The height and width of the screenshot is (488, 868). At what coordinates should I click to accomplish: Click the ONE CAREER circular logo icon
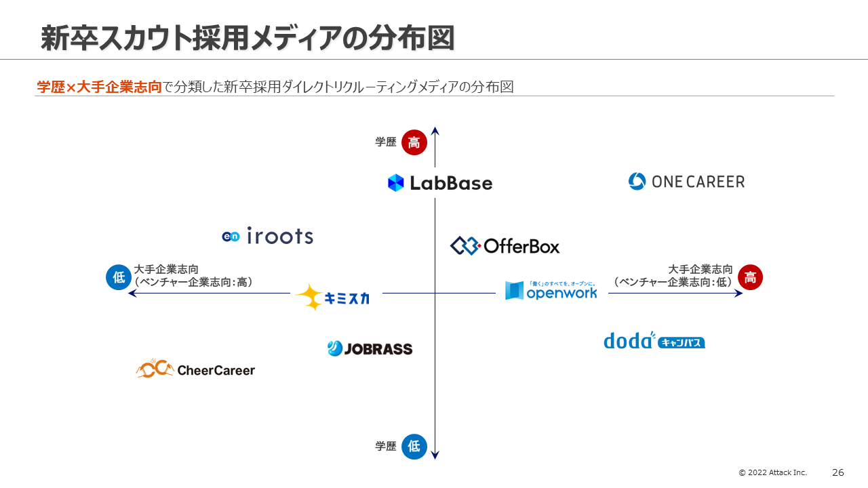[x=637, y=182]
